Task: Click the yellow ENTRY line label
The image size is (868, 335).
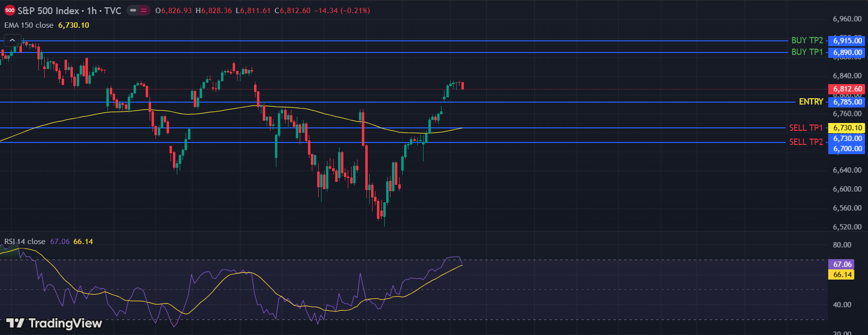Action: tap(811, 102)
